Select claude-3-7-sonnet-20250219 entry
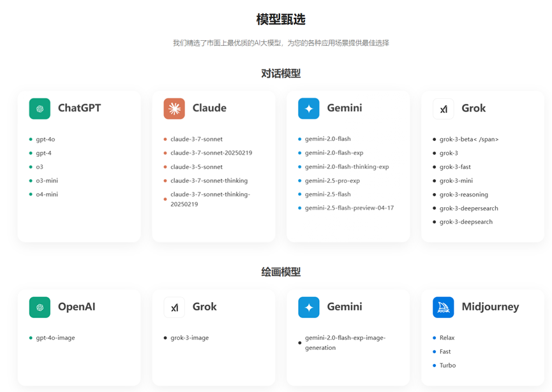Screen dimensions: 552x392 tap(211, 153)
